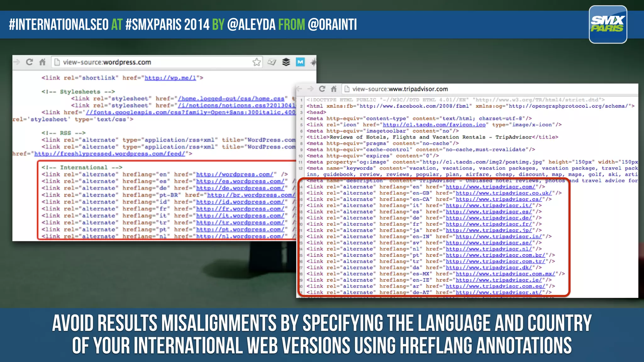The height and width of the screenshot is (362, 644).
Task: Open the http://it.wordpress.com/ link
Action: point(240,216)
